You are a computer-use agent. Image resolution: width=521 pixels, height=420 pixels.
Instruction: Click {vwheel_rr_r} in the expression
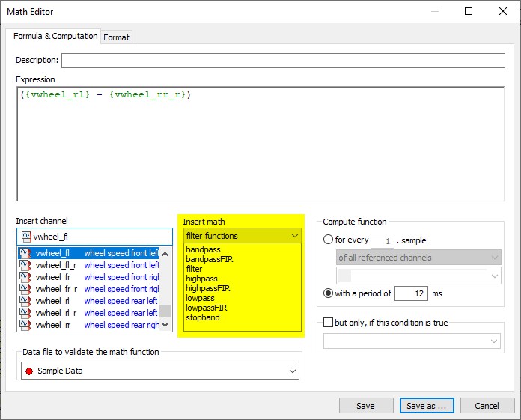147,94
